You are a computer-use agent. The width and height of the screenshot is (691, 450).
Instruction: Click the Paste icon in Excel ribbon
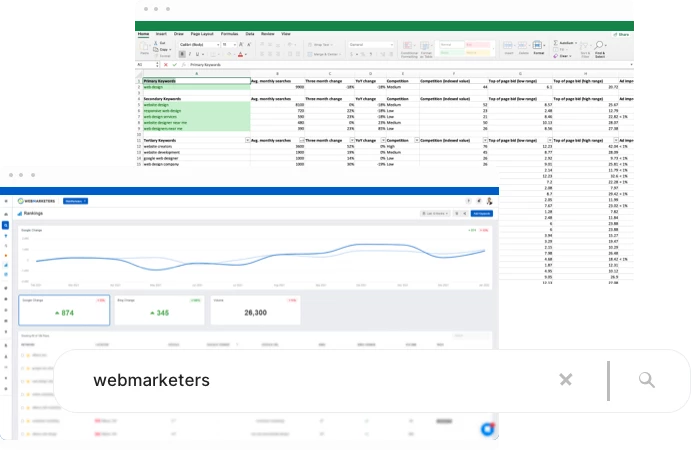(x=144, y=49)
